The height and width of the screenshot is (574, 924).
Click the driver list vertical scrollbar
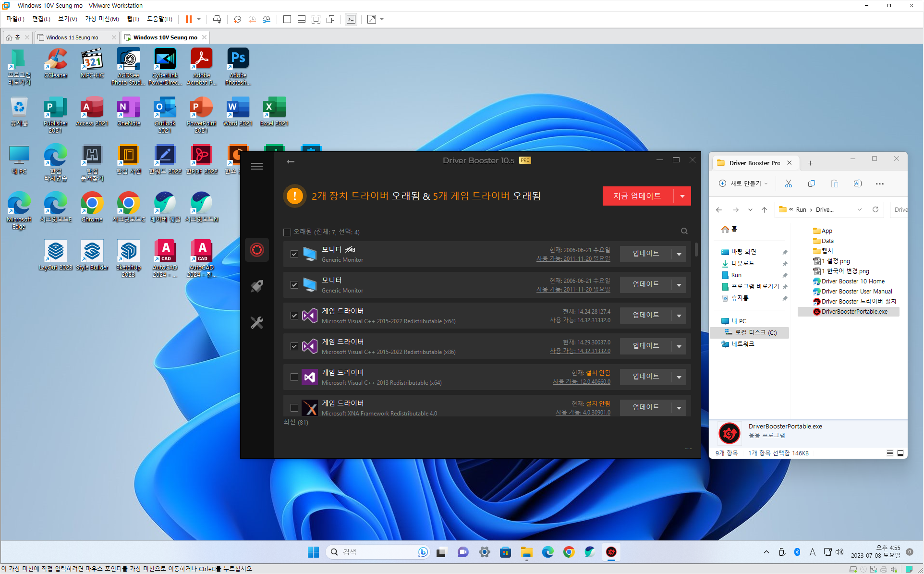[x=696, y=250]
